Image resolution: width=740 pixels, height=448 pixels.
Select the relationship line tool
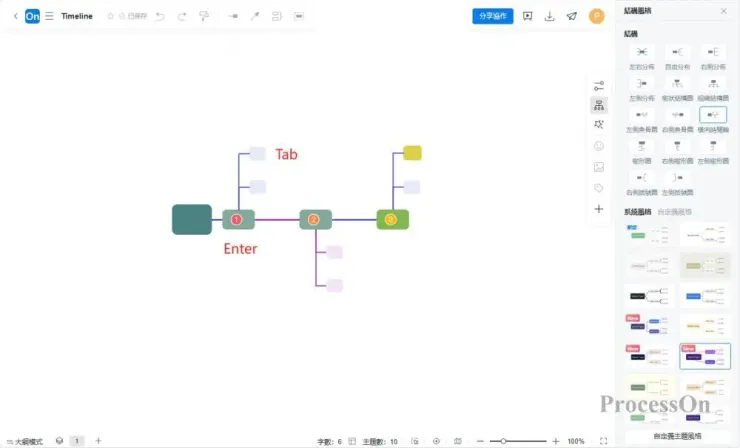coord(255,16)
